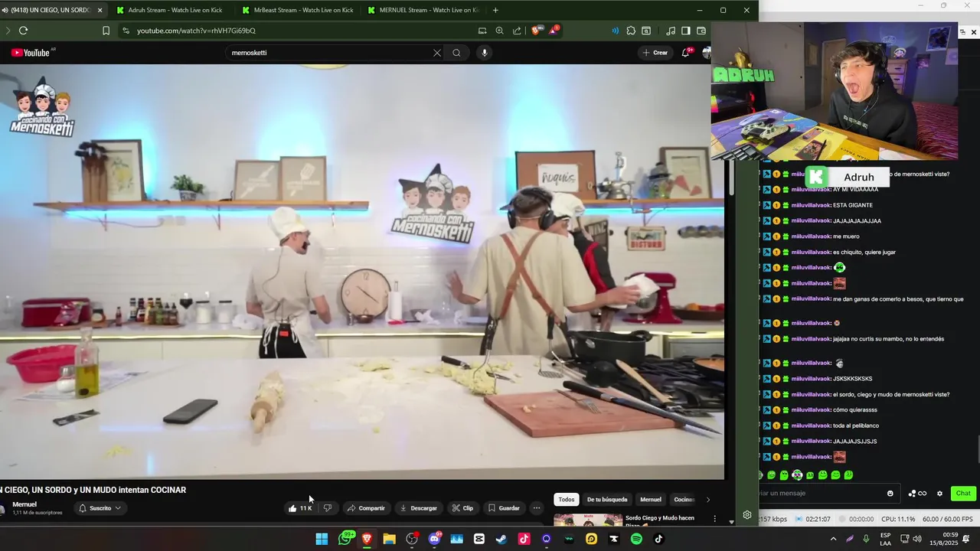Select the Mernuel filter chip
The image size is (980, 551).
(x=651, y=500)
